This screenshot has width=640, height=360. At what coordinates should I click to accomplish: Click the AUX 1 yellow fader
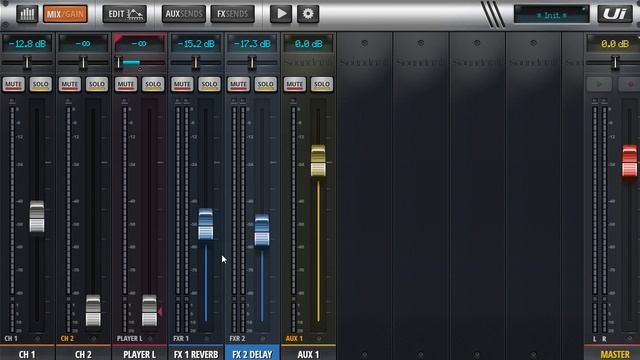point(318,161)
